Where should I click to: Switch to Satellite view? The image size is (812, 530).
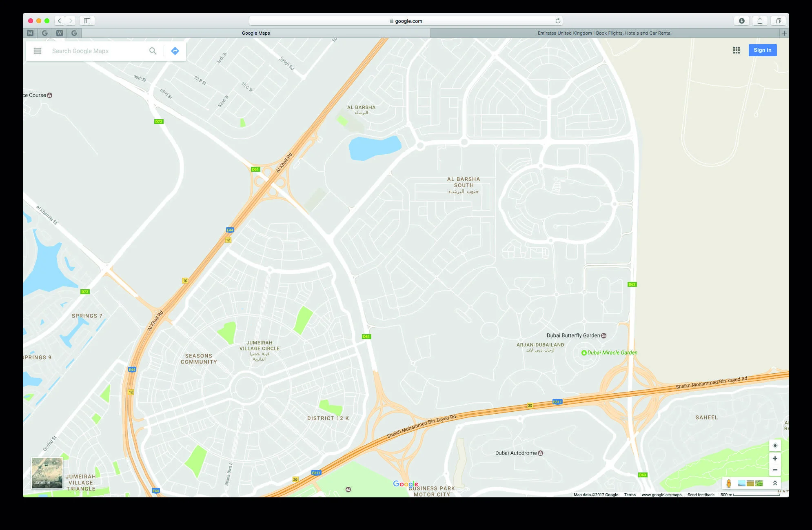coord(47,473)
